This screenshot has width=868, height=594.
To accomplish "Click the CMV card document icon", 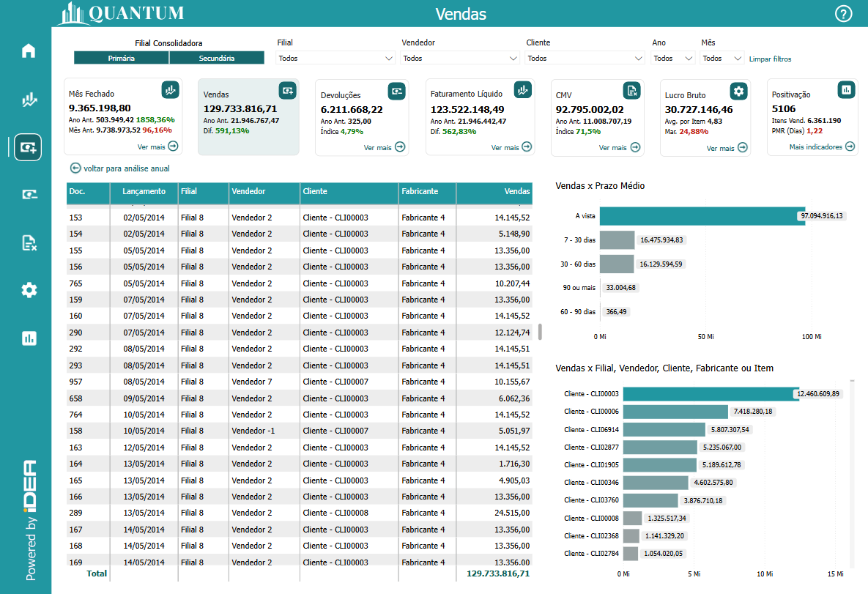I will (631, 91).
